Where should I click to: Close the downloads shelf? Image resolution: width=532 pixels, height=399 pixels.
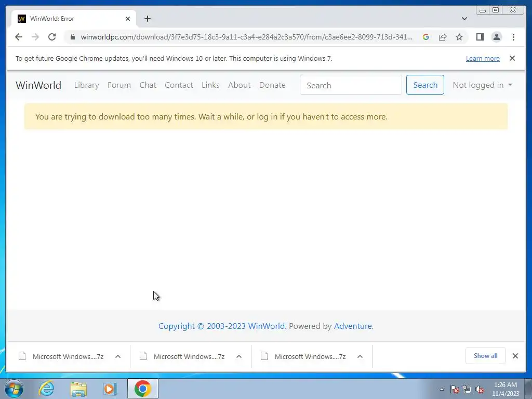pyautogui.click(x=515, y=356)
